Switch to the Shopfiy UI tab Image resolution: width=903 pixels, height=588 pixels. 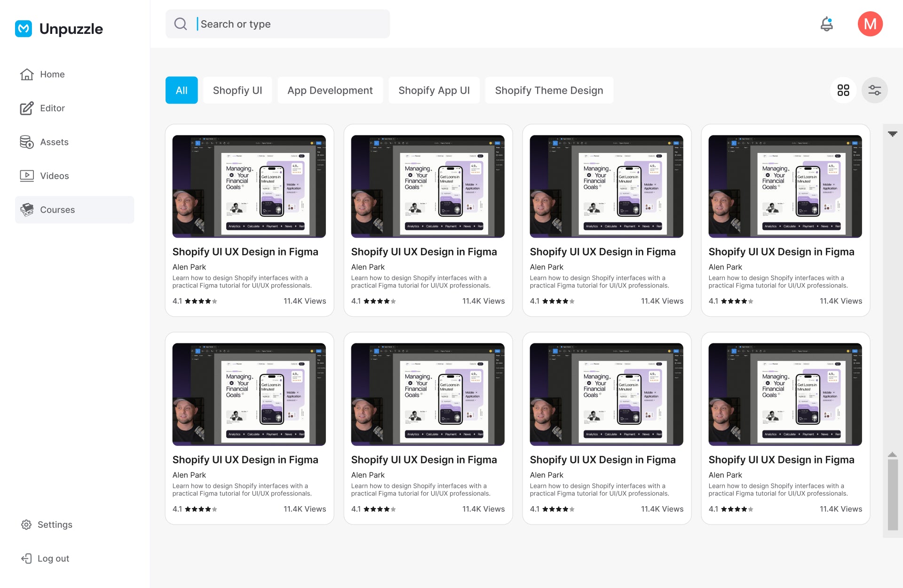click(238, 90)
